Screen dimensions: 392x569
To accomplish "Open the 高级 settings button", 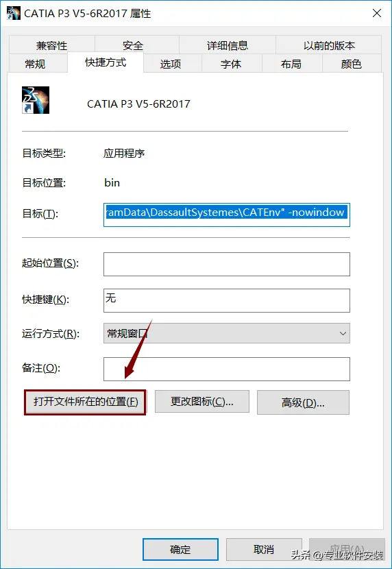I will click(303, 402).
